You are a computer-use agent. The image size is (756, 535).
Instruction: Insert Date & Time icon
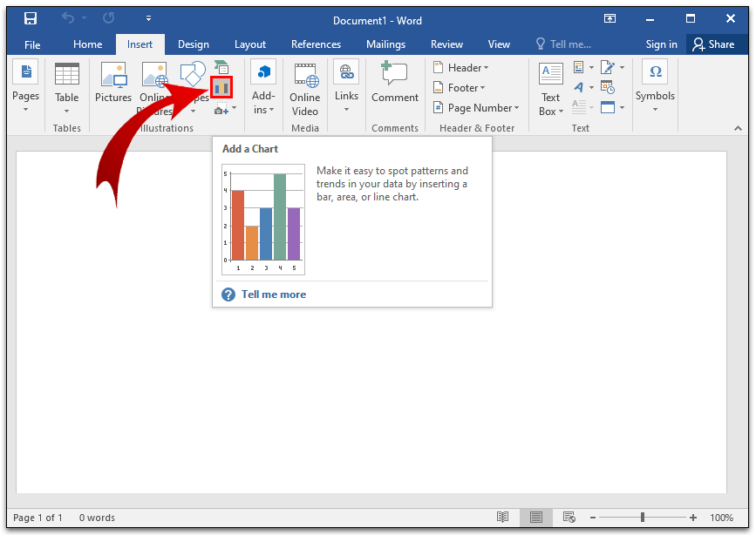tap(608, 87)
